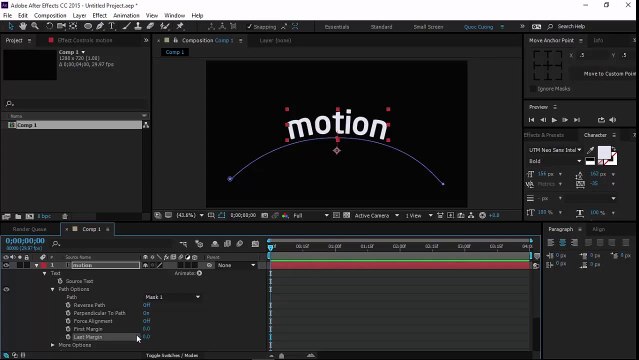Select the Ellipse shape tool
Image resolution: width=639 pixels, height=360 pixels.
coord(88,26)
